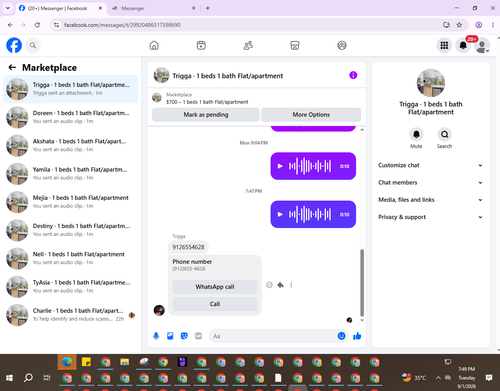The height and width of the screenshot is (391, 500).
Task: React to the phone number message
Action: [x=269, y=285]
